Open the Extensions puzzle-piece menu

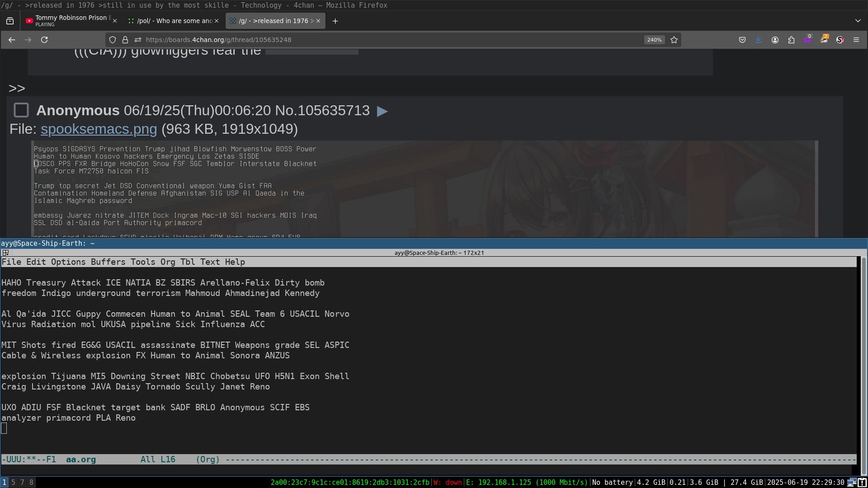791,40
